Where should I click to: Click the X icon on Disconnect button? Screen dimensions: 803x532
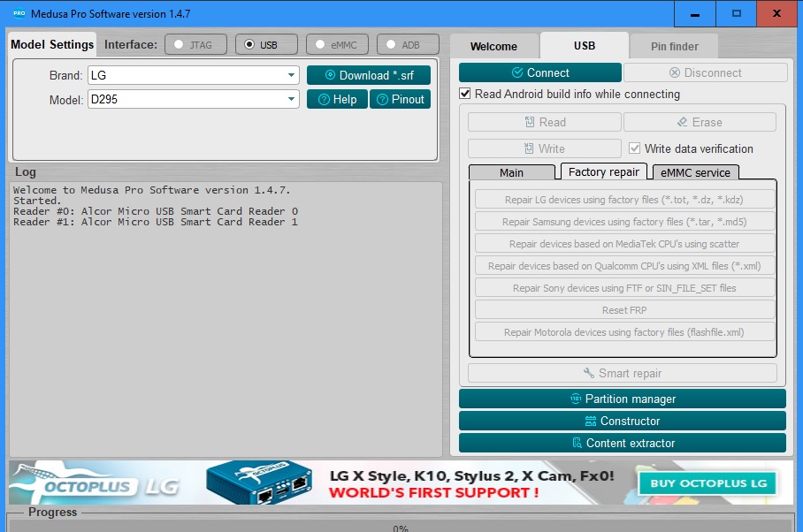[675, 72]
